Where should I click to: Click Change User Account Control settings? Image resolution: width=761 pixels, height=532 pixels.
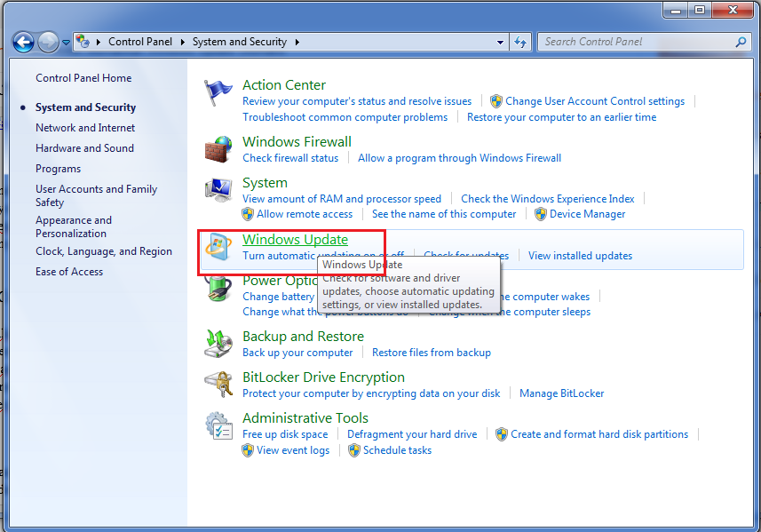click(595, 101)
